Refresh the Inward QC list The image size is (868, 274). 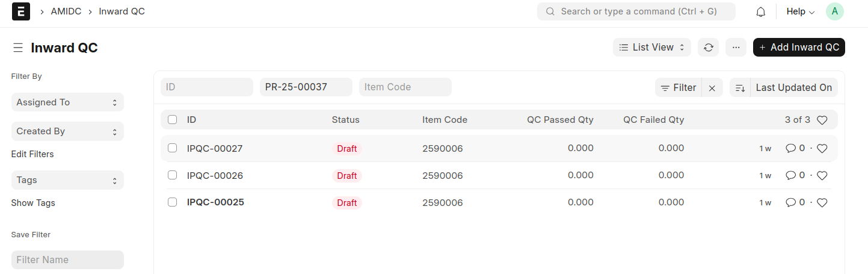709,48
